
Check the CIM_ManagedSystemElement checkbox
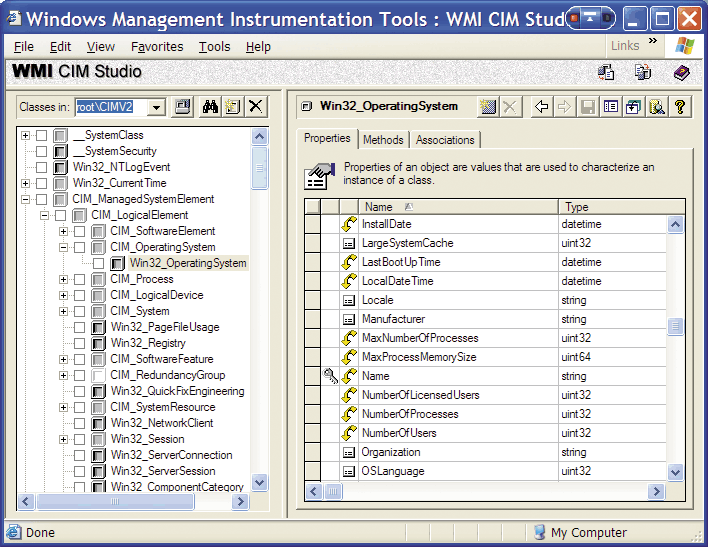click(42, 199)
